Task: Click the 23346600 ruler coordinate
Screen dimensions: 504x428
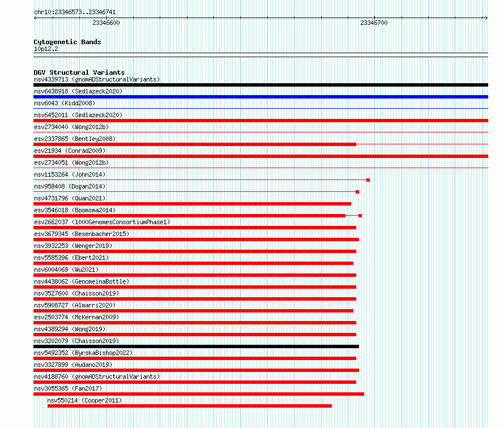Action: (x=106, y=23)
